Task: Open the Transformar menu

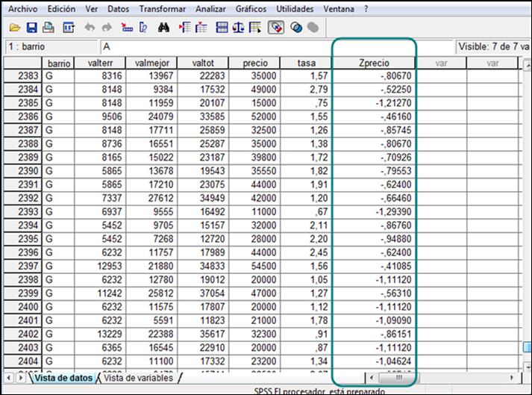Action: pos(163,9)
